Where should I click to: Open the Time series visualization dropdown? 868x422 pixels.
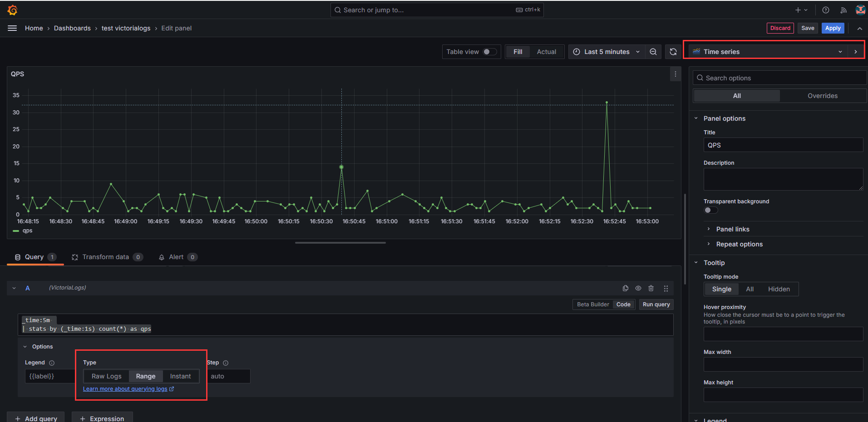(x=767, y=52)
